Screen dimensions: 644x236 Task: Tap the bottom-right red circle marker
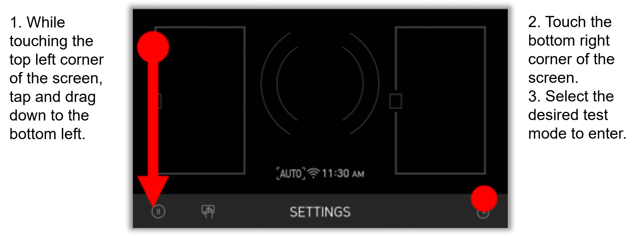click(x=484, y=199)
